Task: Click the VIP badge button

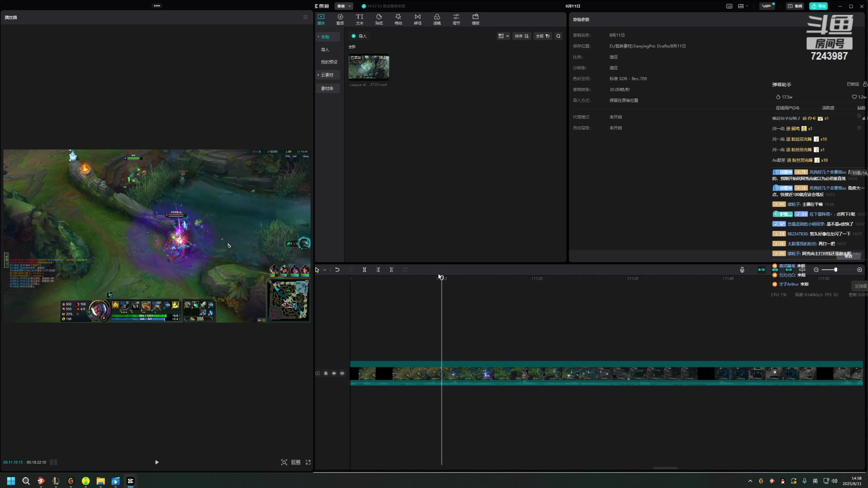Action: click(767, 6)
